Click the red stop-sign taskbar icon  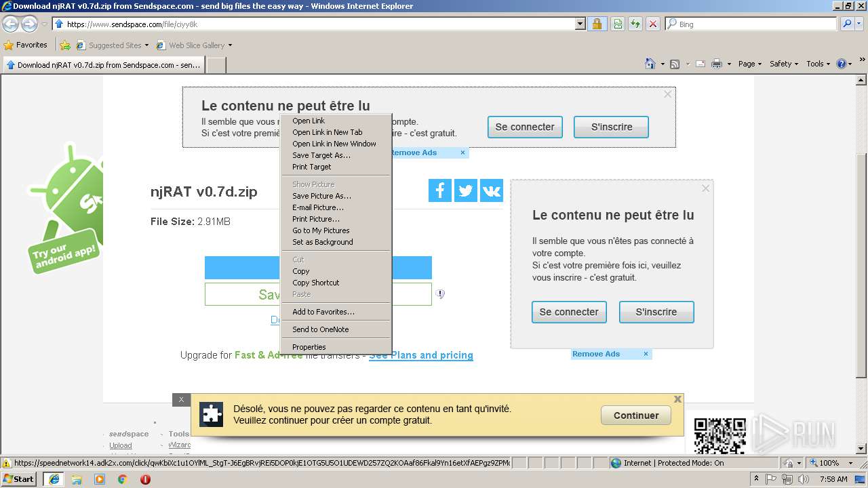point(146,479)
